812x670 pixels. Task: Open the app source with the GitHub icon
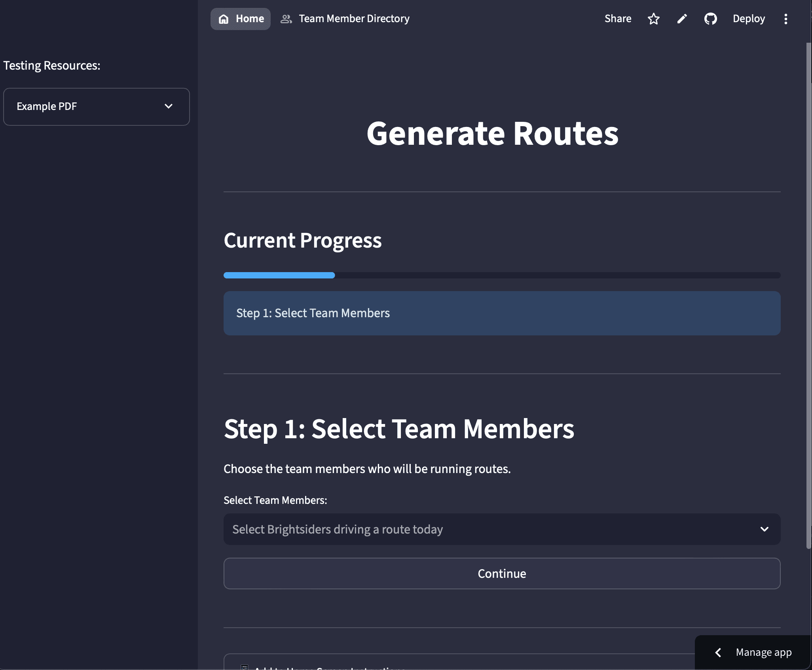(710, 19)
